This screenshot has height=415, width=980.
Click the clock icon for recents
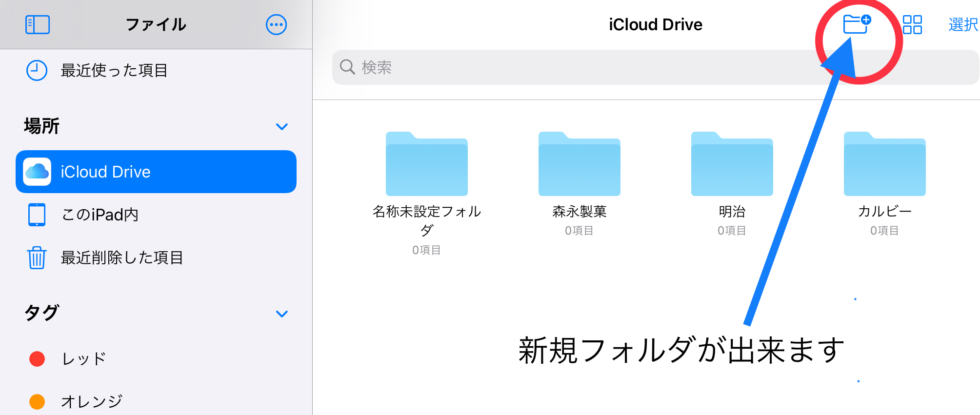pyautogui.click(x=37, y=70)
